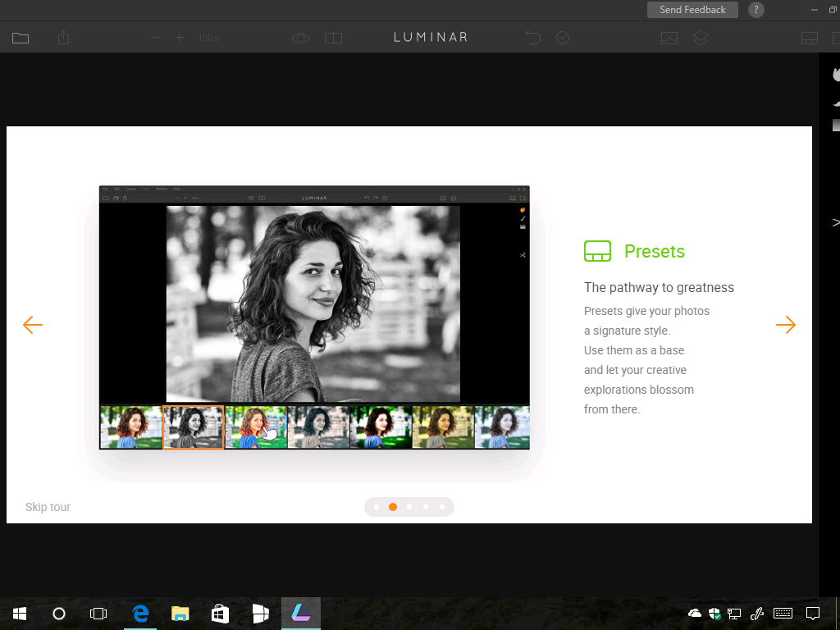Click Skip tour link
The image size is (840, 630).
click(x=48, y=507)
